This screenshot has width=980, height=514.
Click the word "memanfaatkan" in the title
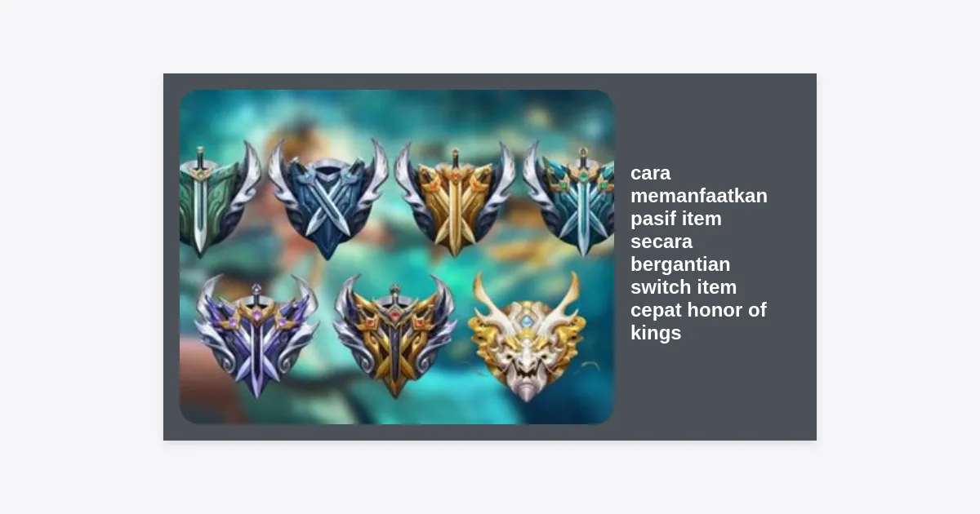click(x=699, y=196)
